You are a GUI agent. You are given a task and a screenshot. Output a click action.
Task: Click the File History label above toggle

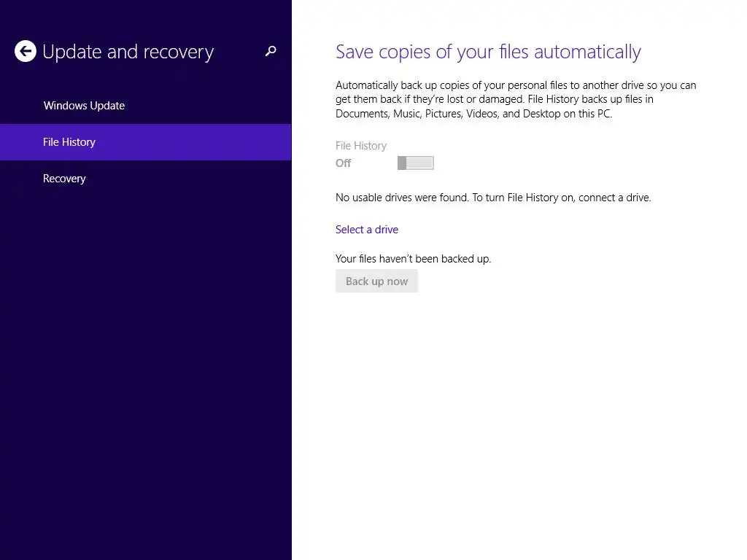pyautogui.click(x=361, y=146)
